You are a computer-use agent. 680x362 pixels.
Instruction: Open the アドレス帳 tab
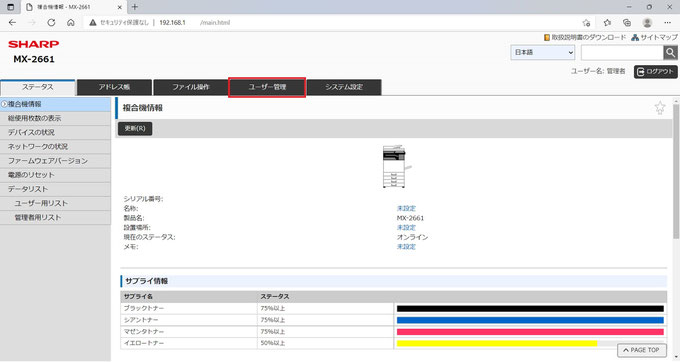(x=114, y=87)
